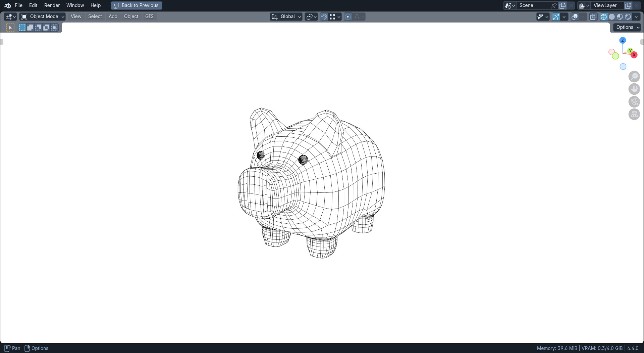Open the pivot point dropdown
Image resolution: width=644 pixels, height=353 pixels.
311,16
